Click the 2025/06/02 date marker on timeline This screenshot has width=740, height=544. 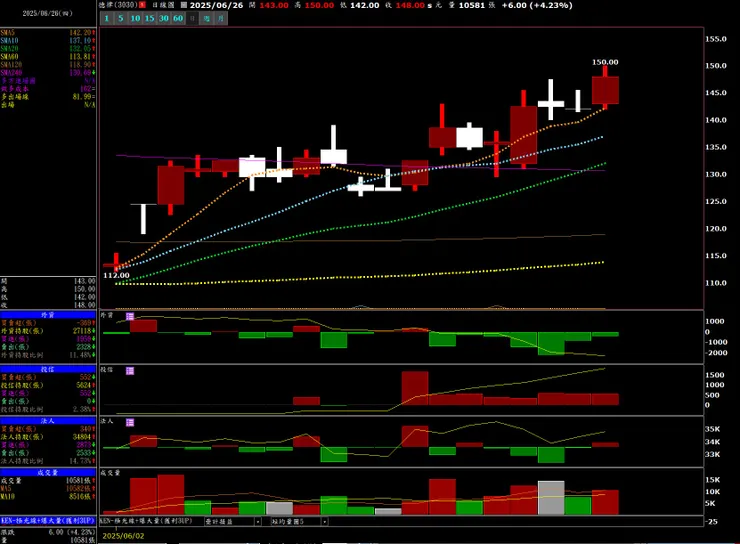[x=123, y=536]
